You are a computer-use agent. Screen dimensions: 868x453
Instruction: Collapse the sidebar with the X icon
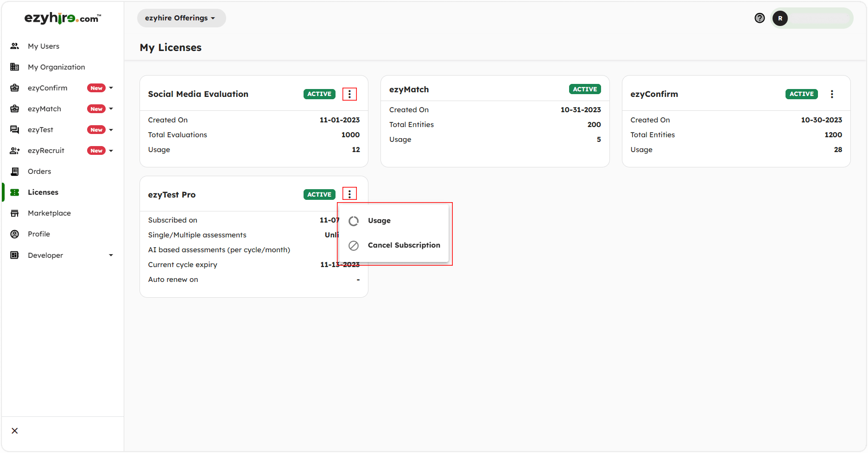coord(15,431)
